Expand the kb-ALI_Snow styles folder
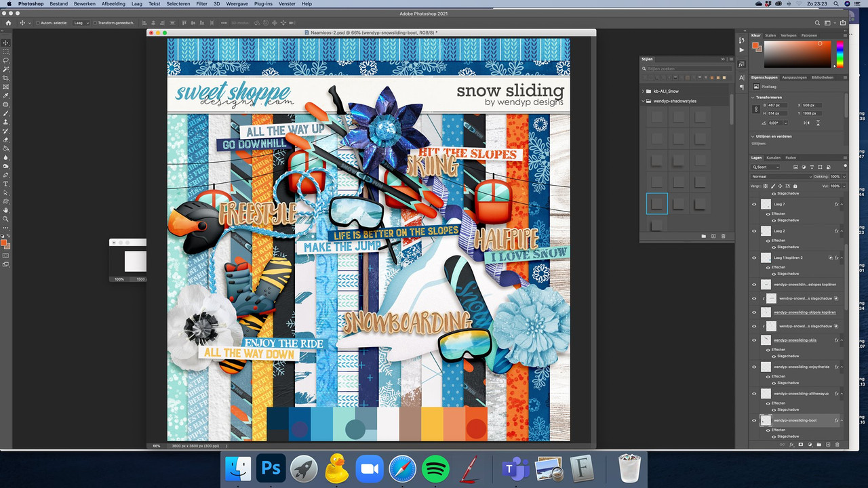 tap(643, 91)
